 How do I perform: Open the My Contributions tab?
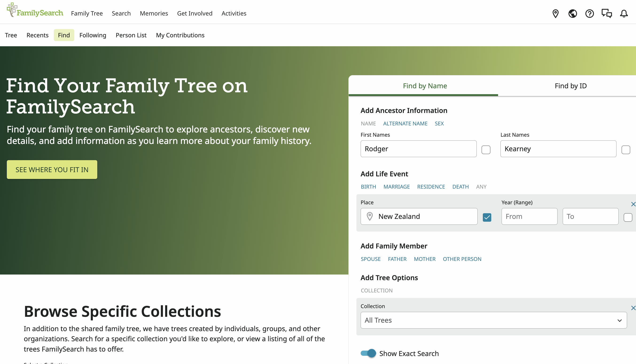point(180,35)
